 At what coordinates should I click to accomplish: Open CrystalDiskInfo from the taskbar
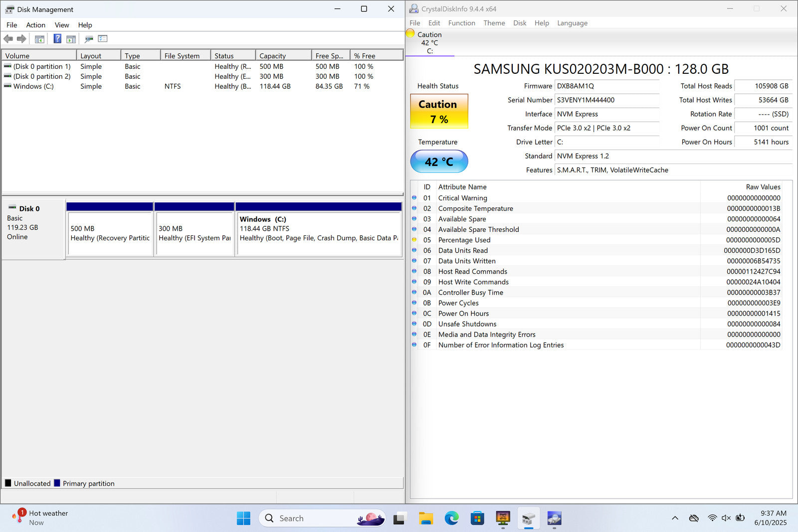(554, 519)
